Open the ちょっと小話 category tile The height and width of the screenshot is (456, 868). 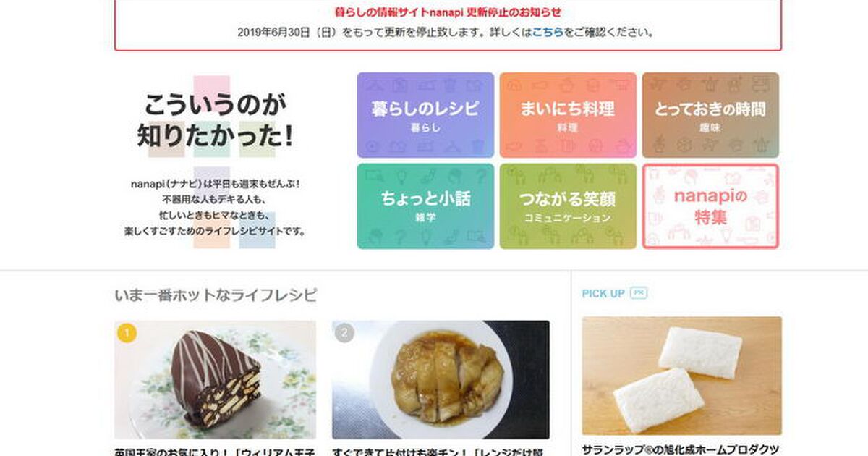tap(425, 206)
